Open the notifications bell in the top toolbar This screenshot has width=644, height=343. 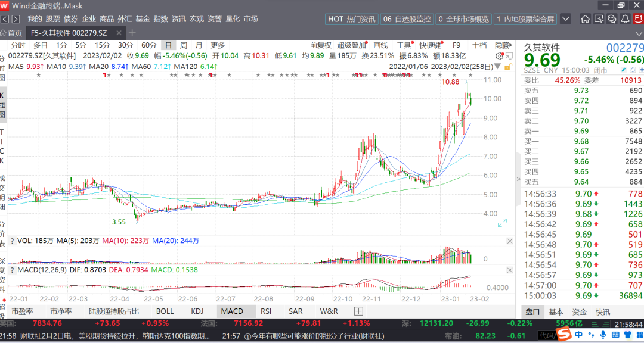[x=625, y=19]
